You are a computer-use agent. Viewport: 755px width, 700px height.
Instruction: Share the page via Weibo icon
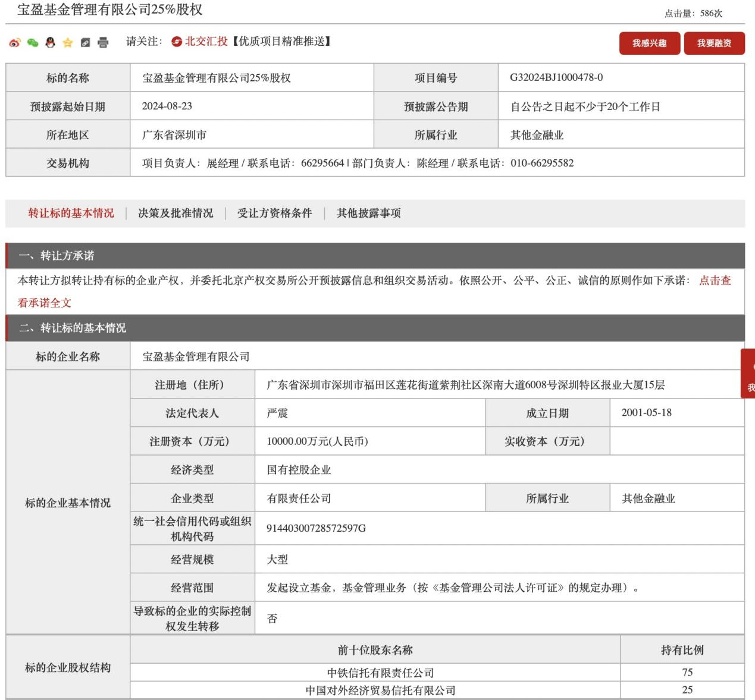click(15, 43)
